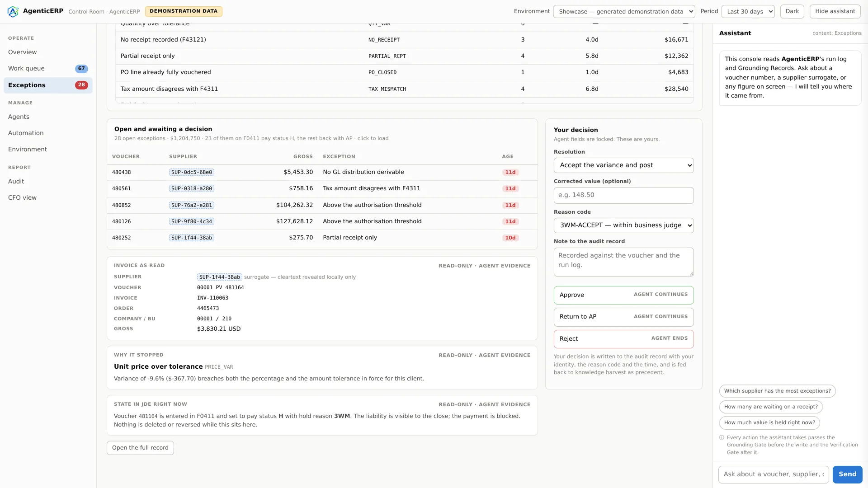The image size is (868, 488).
Task: Click the No receipt recorded (F43121) row
Action: pos(404,40)
